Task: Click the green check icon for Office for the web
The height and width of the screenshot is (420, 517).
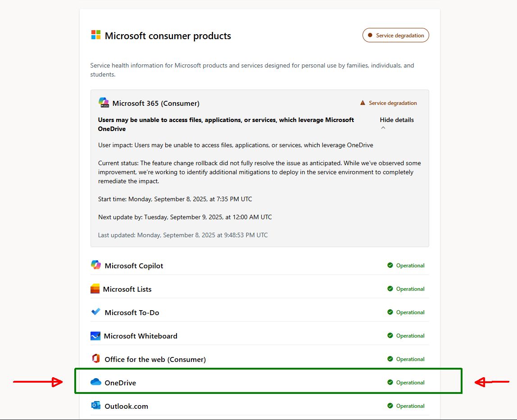Action: pos(390,359)
